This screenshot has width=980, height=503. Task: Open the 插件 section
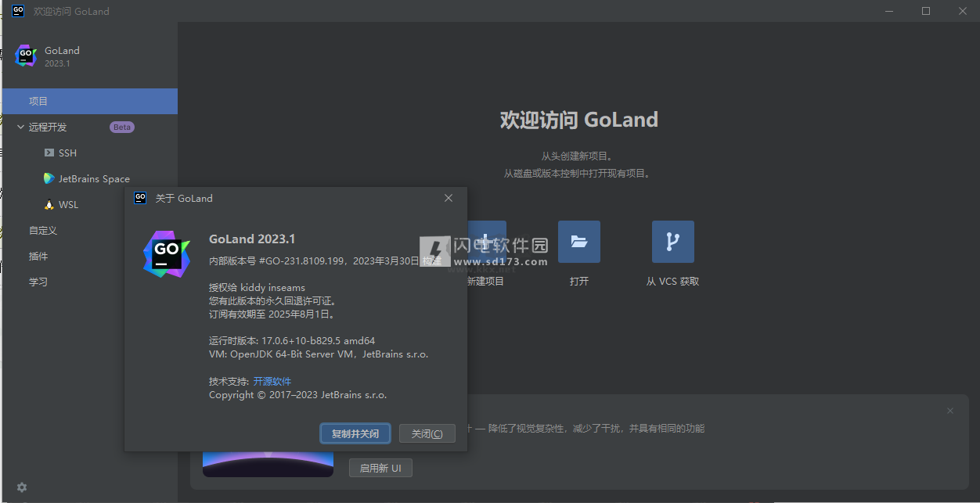coord(38,256)
